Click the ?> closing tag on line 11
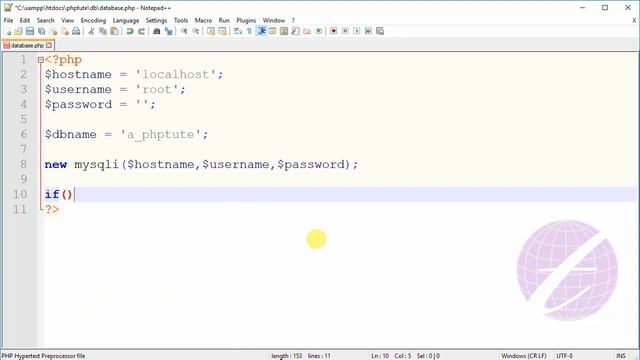Image resolution: width=640 pixels, height=360 pixels. (52, 209)
